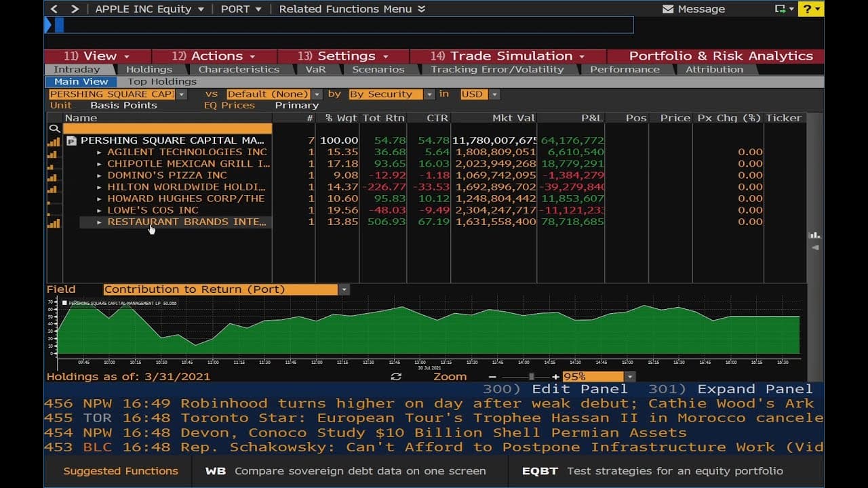Viewport: 868px width, 488px height.
Task: Click bar chart icon for Restaurant Brands row
Action: [x=53, y=222]
